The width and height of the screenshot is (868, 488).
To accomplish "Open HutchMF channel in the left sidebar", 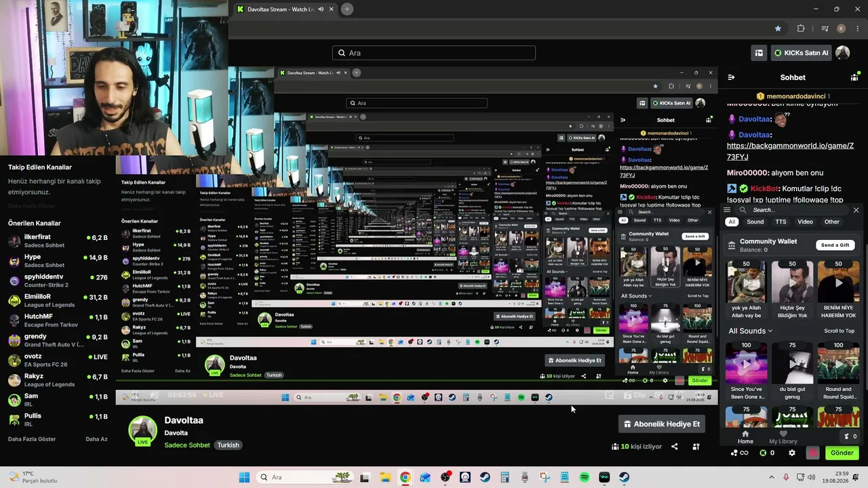I will pyautogui.click(x=58, y=320).
